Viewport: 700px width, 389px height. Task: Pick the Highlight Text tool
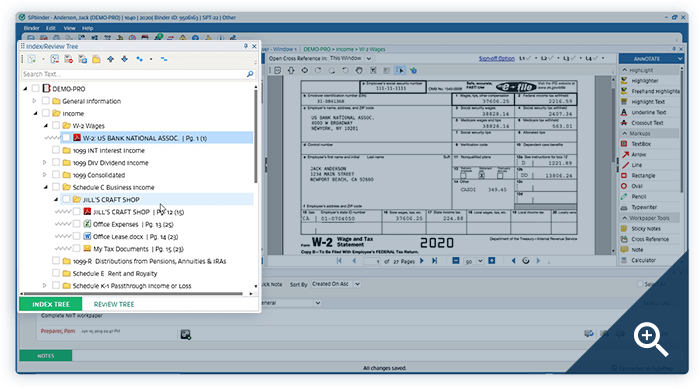pos(643,102)
